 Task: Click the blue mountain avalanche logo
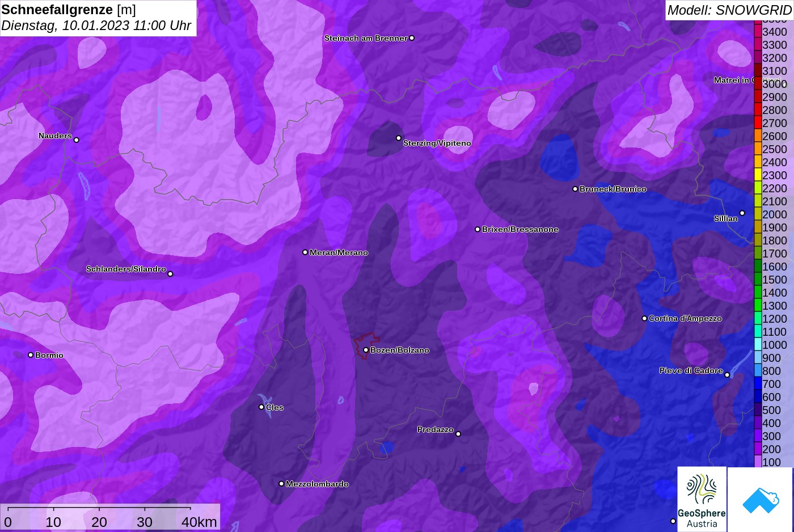pyautogui.click(x=761, y=500)
